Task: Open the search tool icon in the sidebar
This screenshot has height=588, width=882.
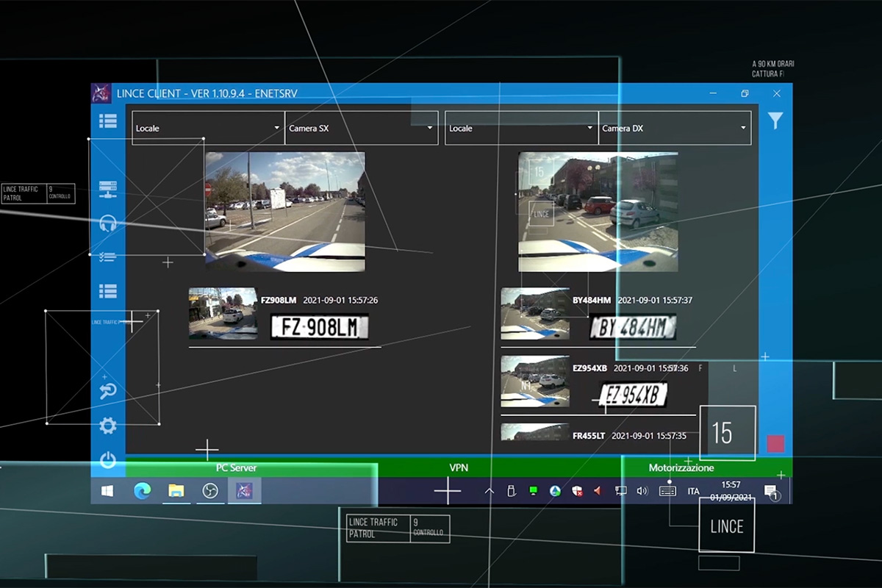Action: 108,391
